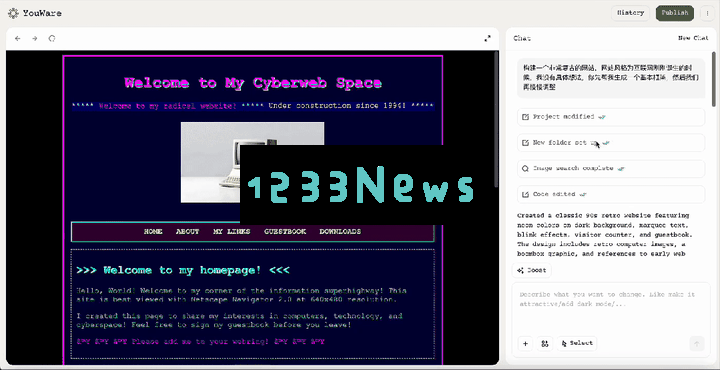Click the Code edited pencil icon

[x=525, y=194]
